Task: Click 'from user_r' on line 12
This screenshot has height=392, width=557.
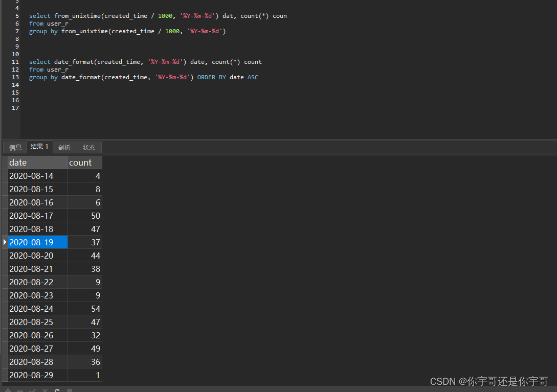Action: pos(49,70)
